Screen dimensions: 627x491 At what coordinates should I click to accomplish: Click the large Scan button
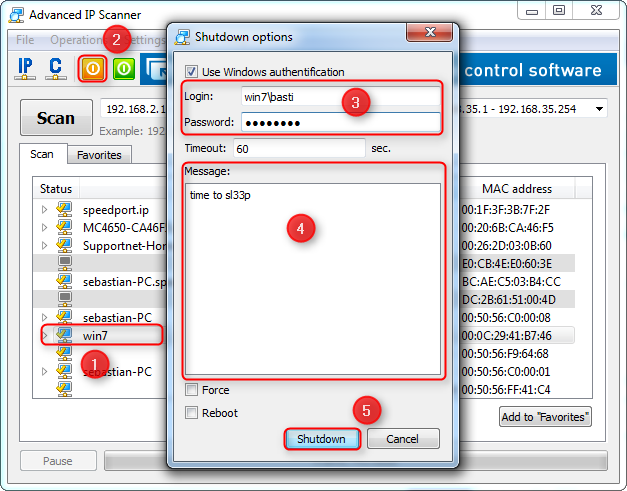point(56,118)
